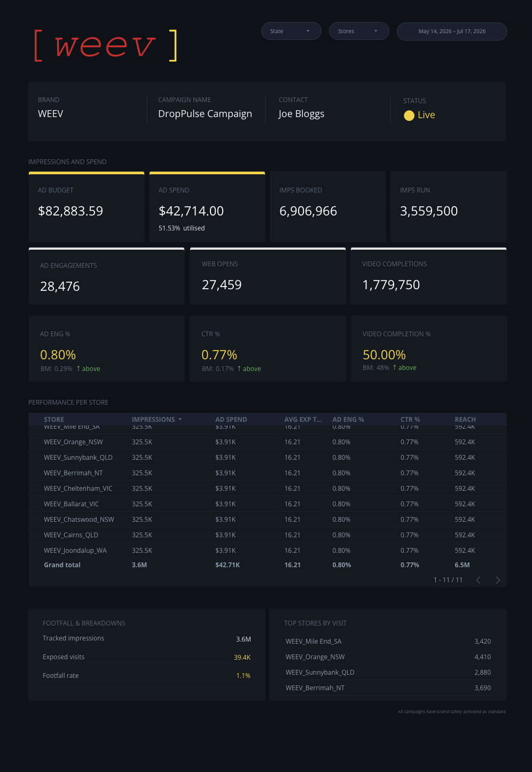
Task: Click Grand total reach 6.5M
Action: 463,565
